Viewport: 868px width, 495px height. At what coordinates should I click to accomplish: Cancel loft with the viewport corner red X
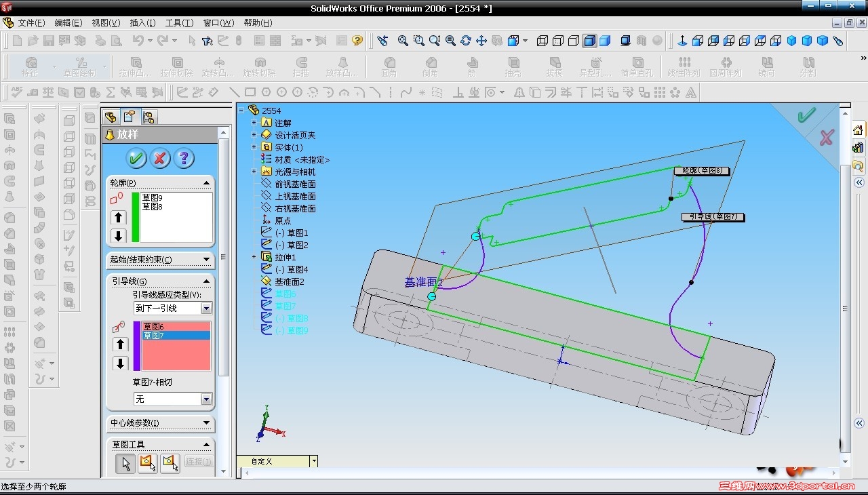826,138
